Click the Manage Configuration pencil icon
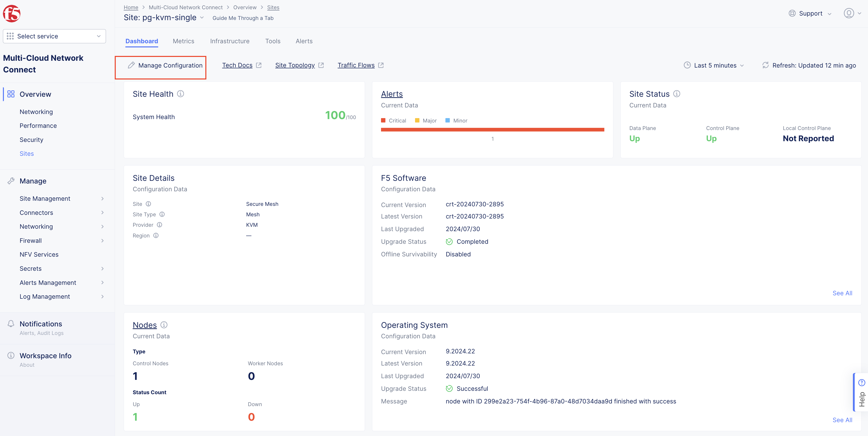The width and height of the screenshot is (868, 436). (x=131, y=65)
